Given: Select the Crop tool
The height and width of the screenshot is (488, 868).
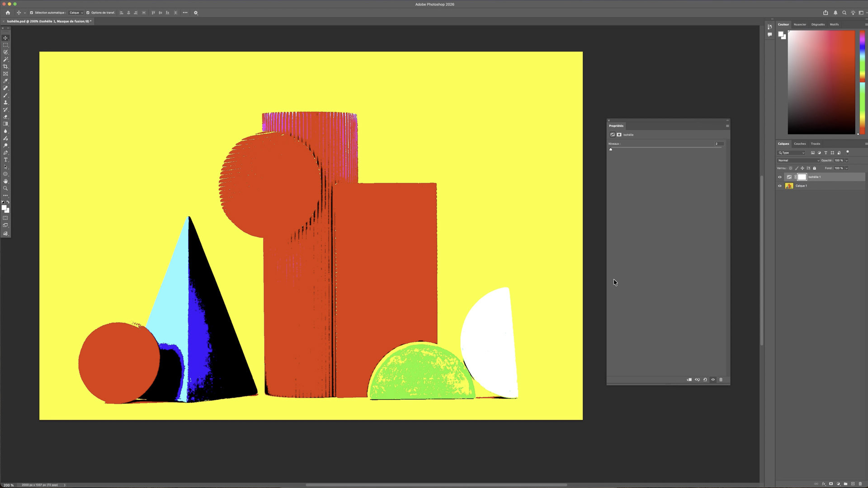Looking at the screenshot, I should tap(5, 66).
